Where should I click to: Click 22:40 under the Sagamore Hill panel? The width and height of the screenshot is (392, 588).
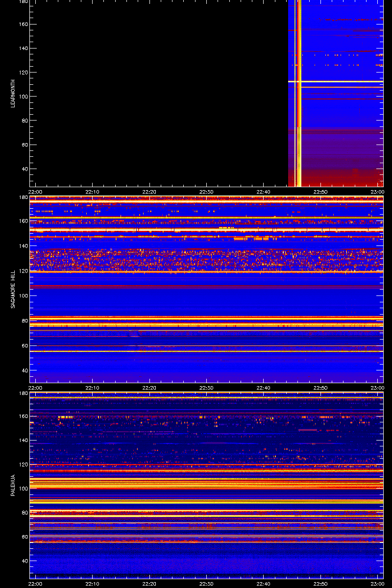[x=264, y=388]
